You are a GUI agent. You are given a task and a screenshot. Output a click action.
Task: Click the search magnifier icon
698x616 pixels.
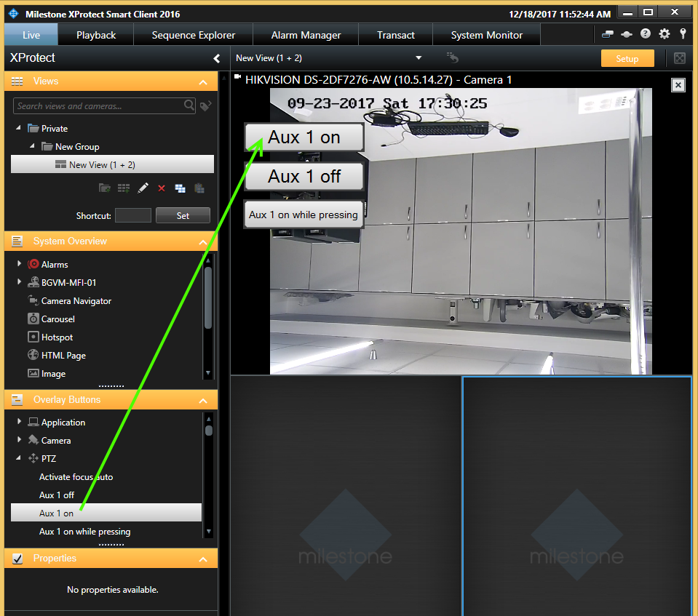[189, 105]
